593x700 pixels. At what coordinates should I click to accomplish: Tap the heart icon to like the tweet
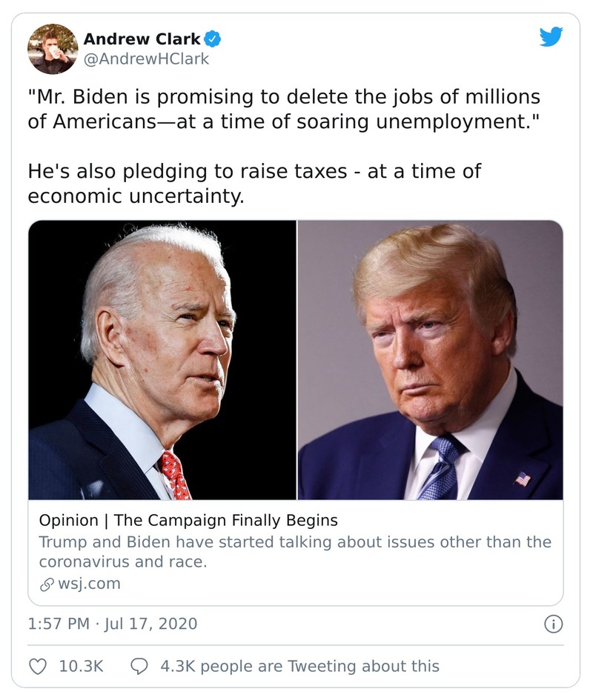click(x=39, y=666)
